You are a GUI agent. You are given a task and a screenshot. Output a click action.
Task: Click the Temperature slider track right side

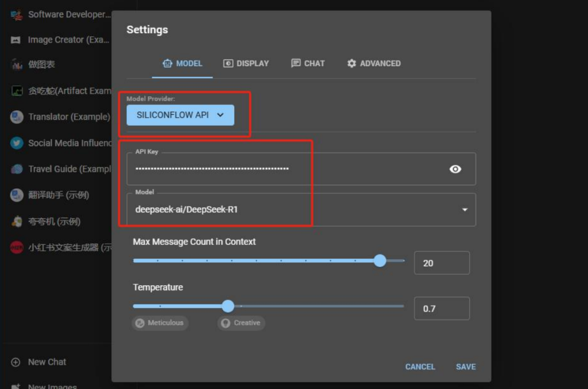(319, 306)
